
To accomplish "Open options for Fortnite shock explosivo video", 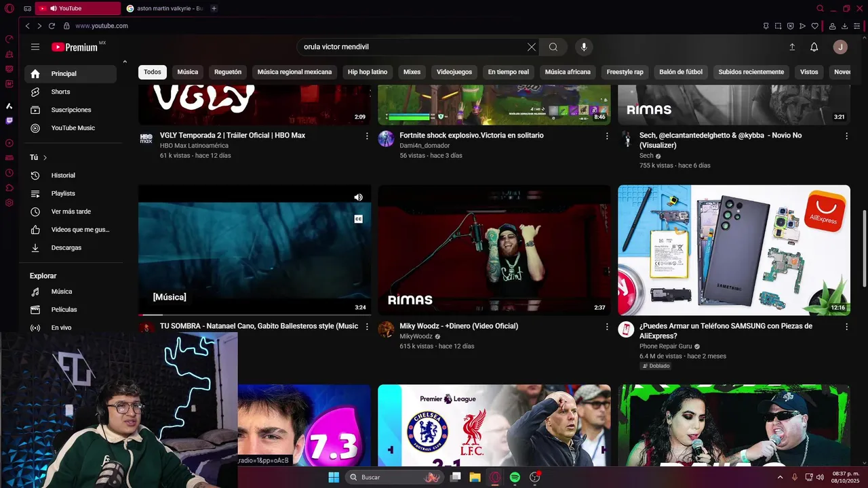I will pos(607,136).
